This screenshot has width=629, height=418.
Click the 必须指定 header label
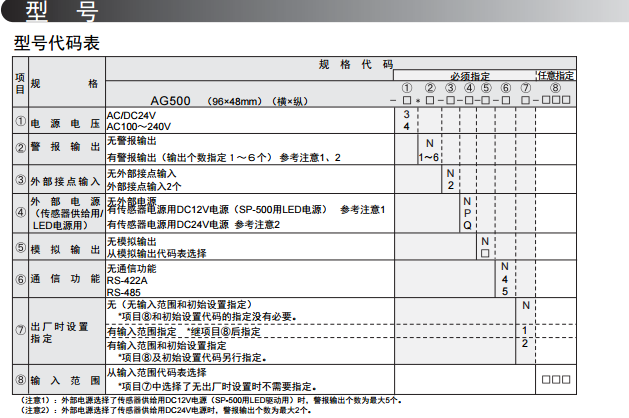pyautogui.click(x=470, y=76)
